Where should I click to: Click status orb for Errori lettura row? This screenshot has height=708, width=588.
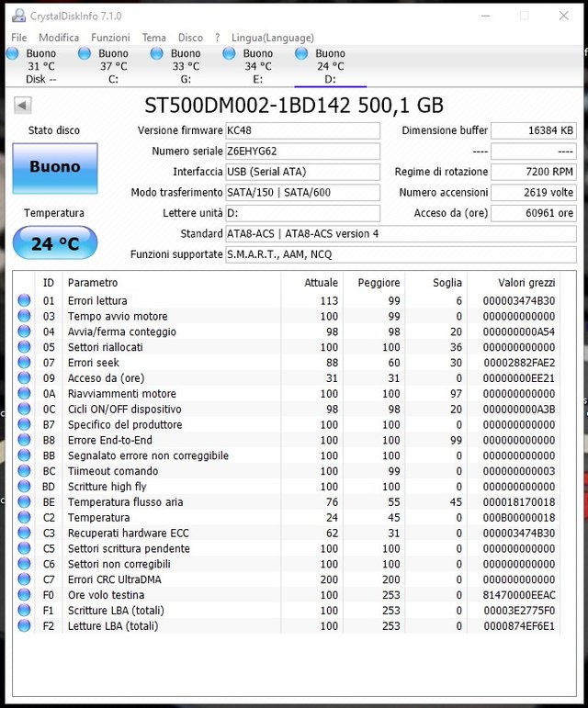click(24, 300)
